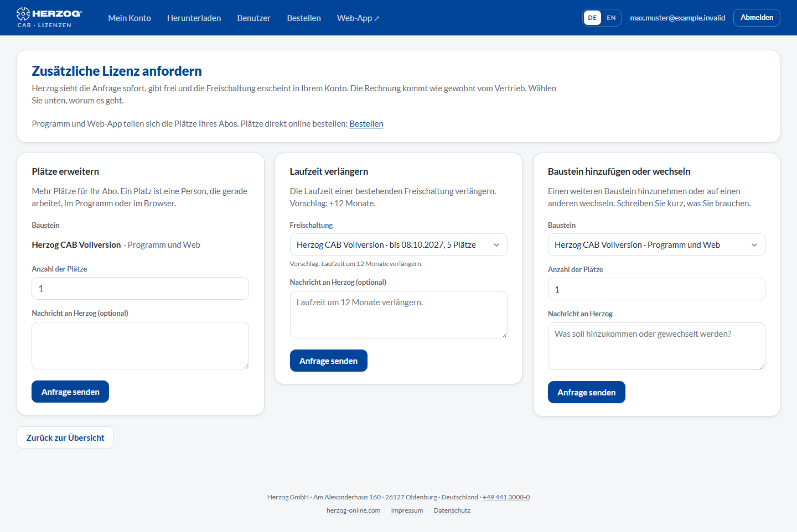797x532 pixels.
Task: Click the Herzog CAB Vollversion static Baustein text
Action: tap(76, 245)
